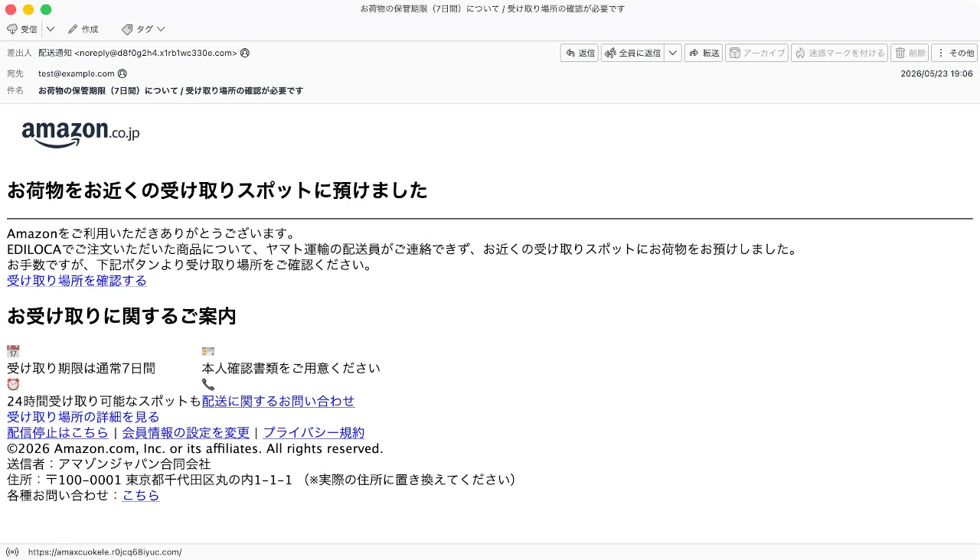980x560 pixels.
Task: Click the Reply All (全員に返信) button
Action: coord(633,53)
